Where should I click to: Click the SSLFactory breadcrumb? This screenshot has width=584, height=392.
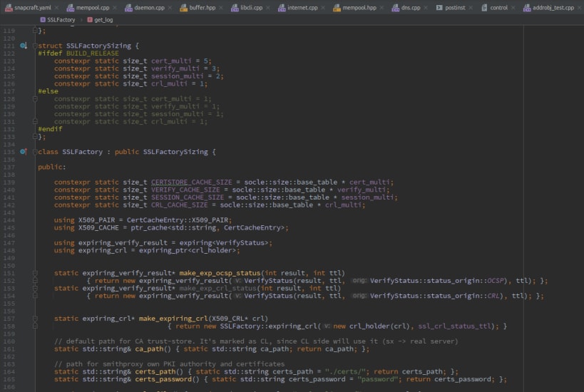(x=61, y=20)
